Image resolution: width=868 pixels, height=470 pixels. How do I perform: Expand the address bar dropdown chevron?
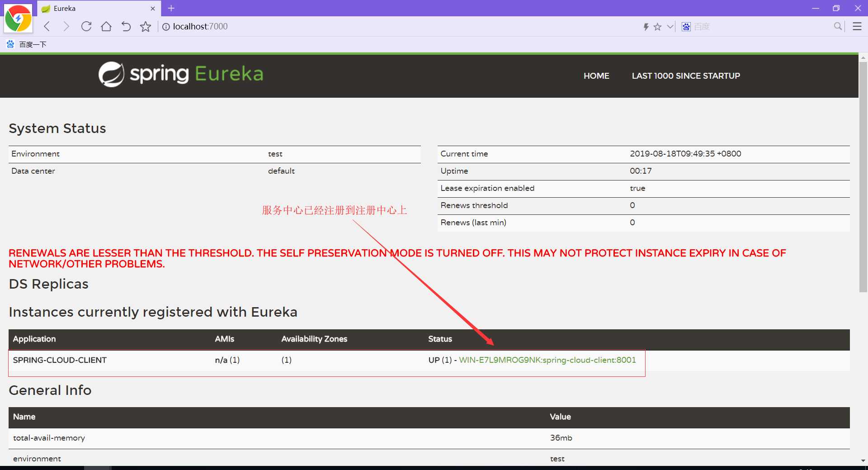(x=670, y=27)
